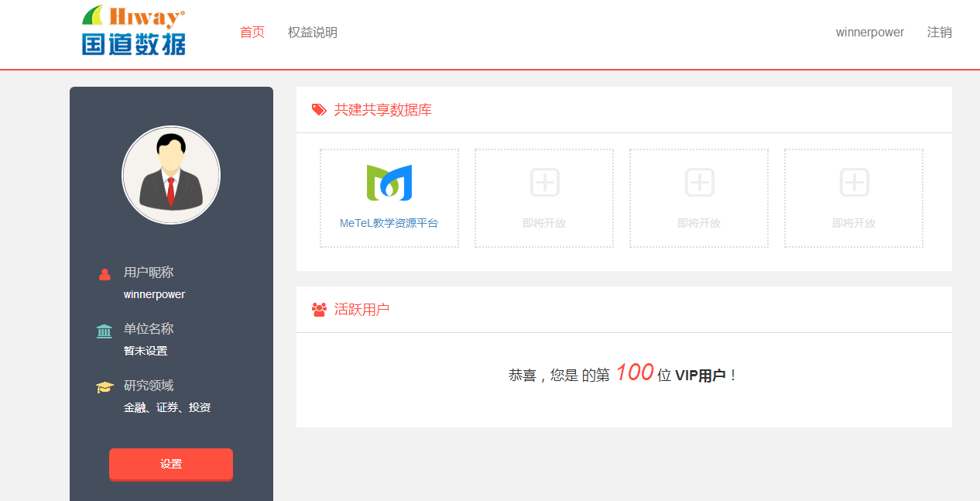Open the 首页 navigation tab
Image resolution: width=980 pixels, height=501 pixels.
[252, 33]
